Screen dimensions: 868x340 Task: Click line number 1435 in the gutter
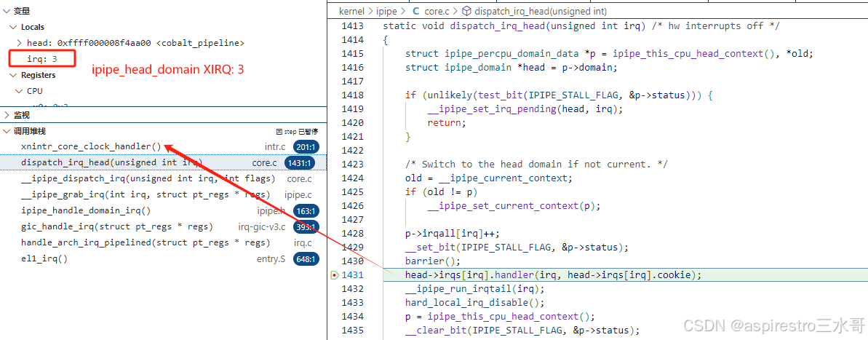[353, 331]
